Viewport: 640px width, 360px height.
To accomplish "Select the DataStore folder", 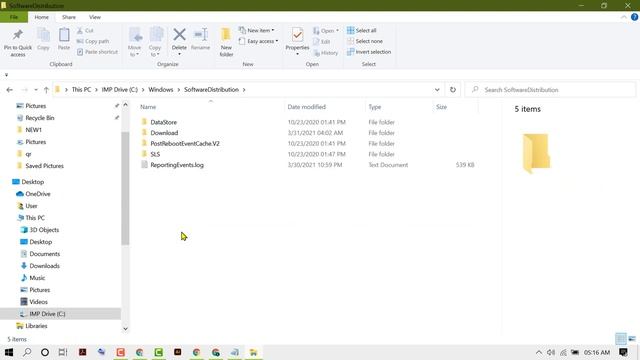I will [163, 122].
